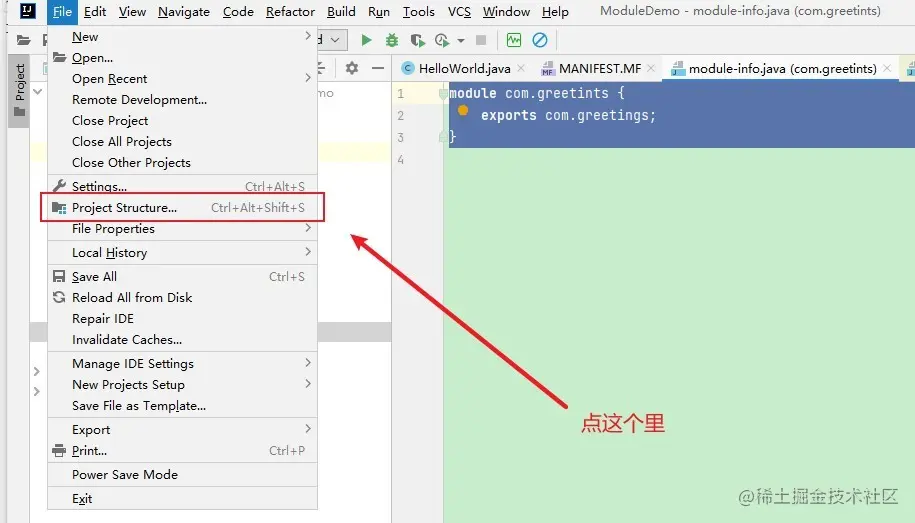915x523 pixels.
Task: Choose Close Other Projects
Action: pyautogui.click(x=182, y=163)
